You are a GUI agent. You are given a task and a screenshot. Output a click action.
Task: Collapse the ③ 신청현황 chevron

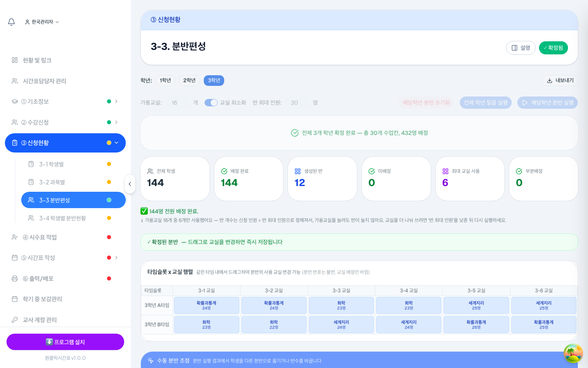pyautogui.click(x=116, y=143)
